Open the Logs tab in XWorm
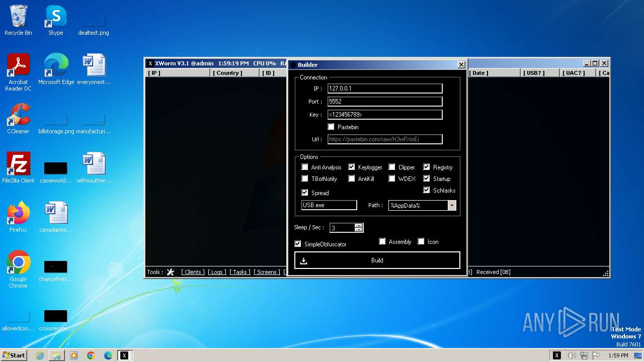 [217, 272]
